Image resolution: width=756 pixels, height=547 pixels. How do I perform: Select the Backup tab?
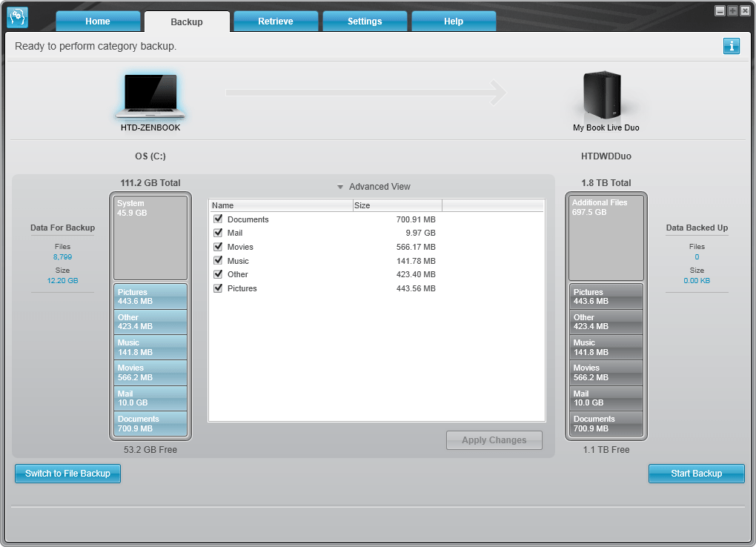pyautogui.click(x=187, y=21)
